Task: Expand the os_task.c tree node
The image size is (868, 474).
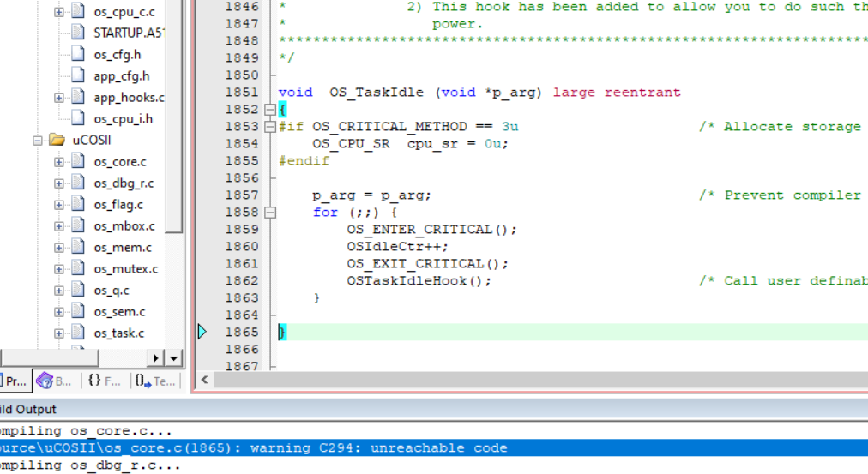Action: [58, 333]
